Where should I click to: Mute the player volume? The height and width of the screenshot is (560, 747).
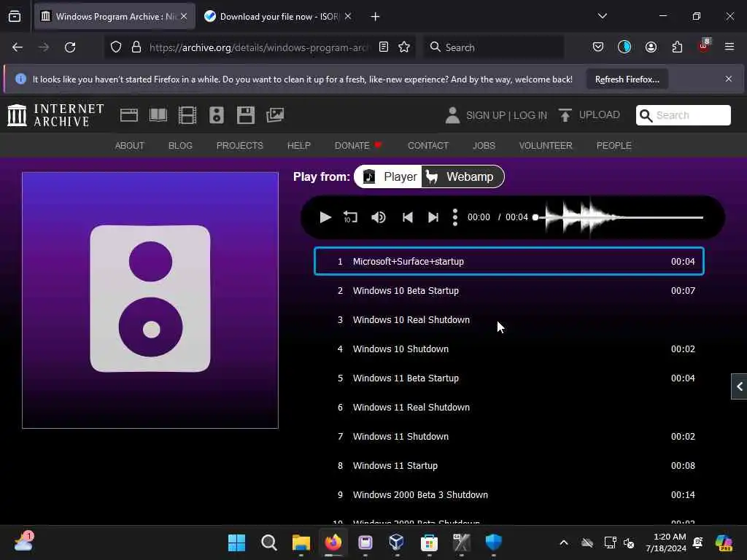379,217
